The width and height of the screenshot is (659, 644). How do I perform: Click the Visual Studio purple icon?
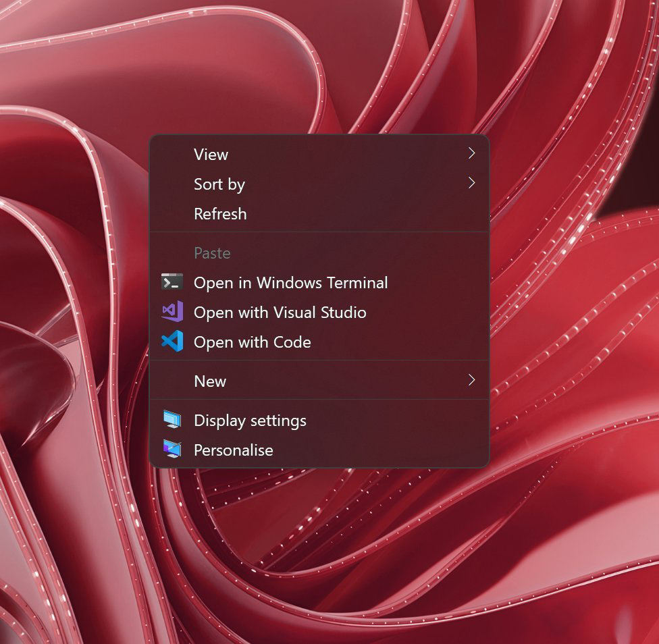tap(171, 312)
